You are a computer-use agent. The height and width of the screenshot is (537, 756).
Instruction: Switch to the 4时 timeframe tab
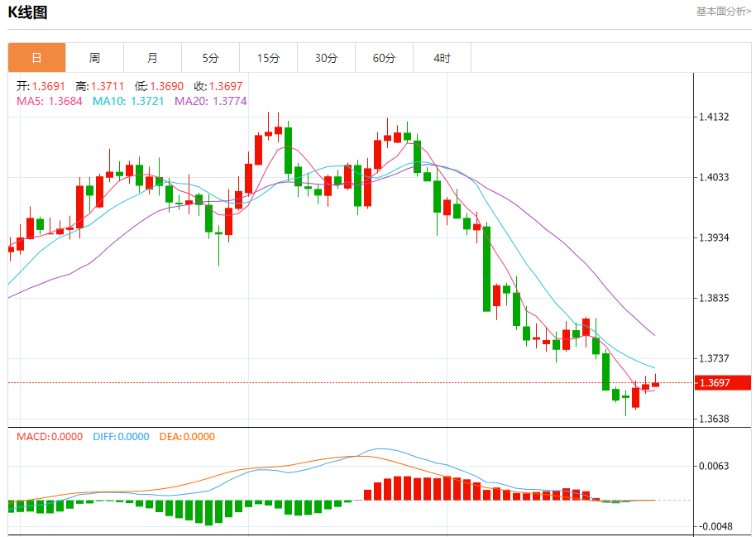pos(442,58)
